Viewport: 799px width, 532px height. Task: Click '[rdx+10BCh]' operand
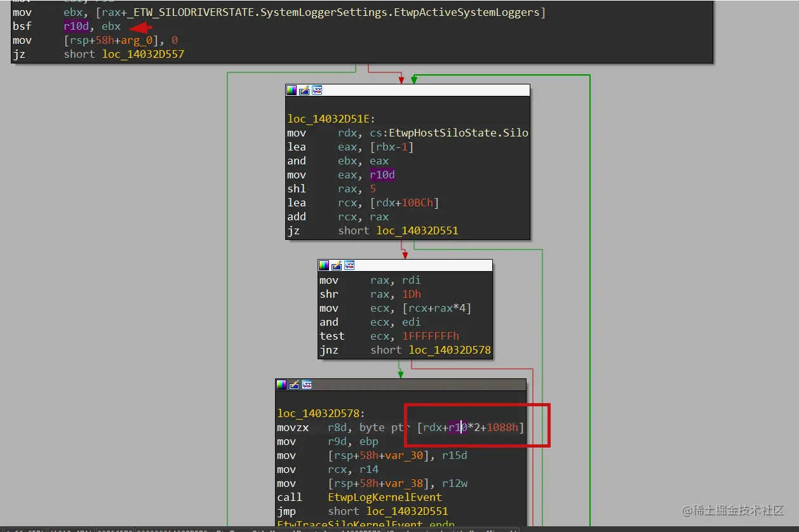pyautogui.click(x=405, y=203)
